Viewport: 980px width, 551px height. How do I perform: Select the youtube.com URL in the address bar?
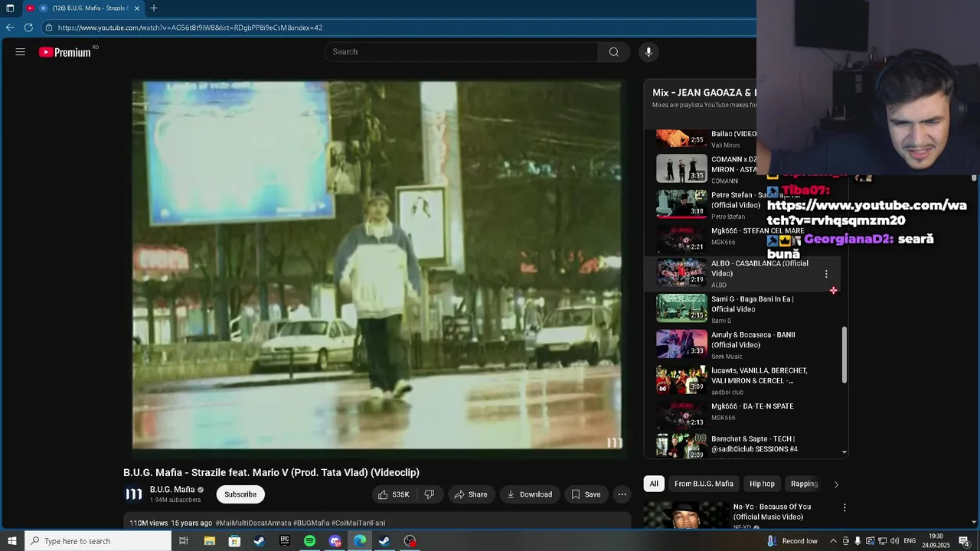click(x=190, y=28)
